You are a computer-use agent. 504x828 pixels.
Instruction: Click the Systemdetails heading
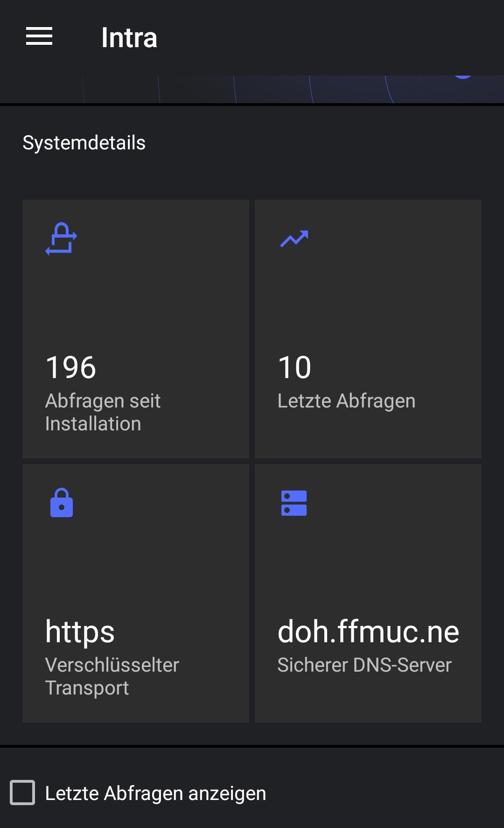pos(84,143)
